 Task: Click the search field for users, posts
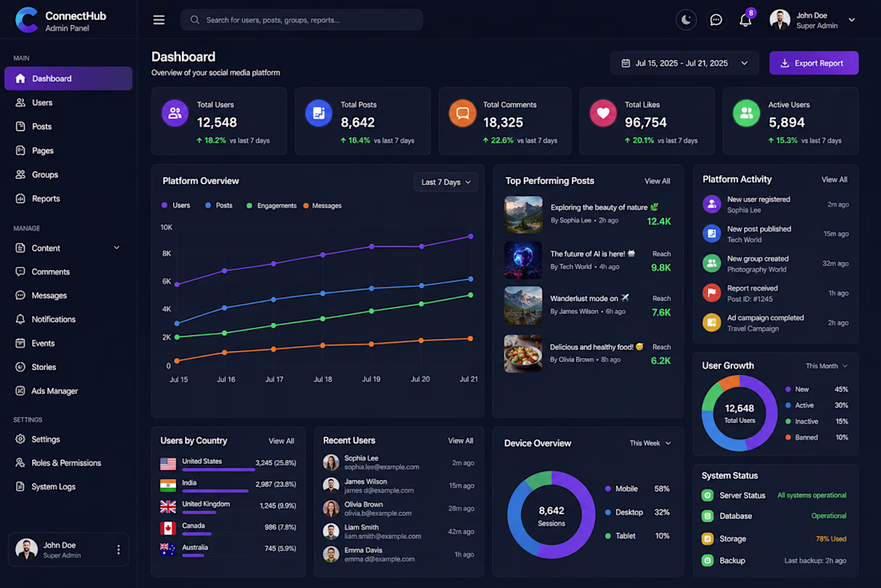[x=302, y=20]
